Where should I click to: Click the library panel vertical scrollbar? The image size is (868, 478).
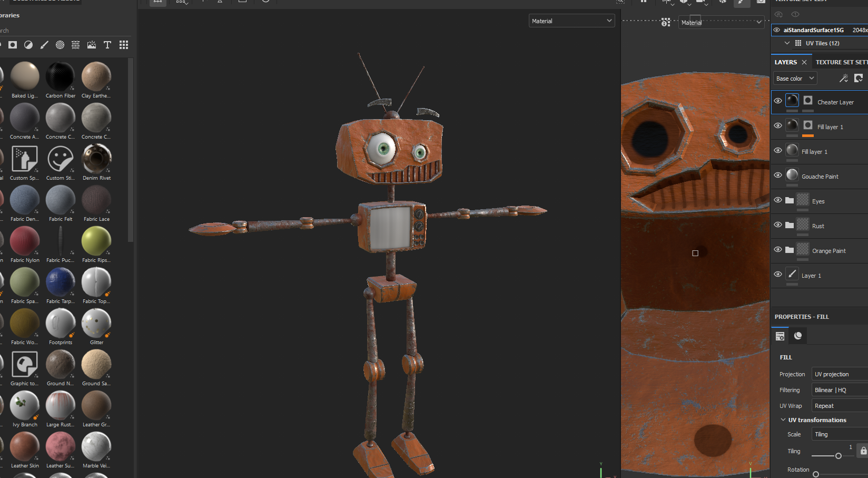pos(131,150)
